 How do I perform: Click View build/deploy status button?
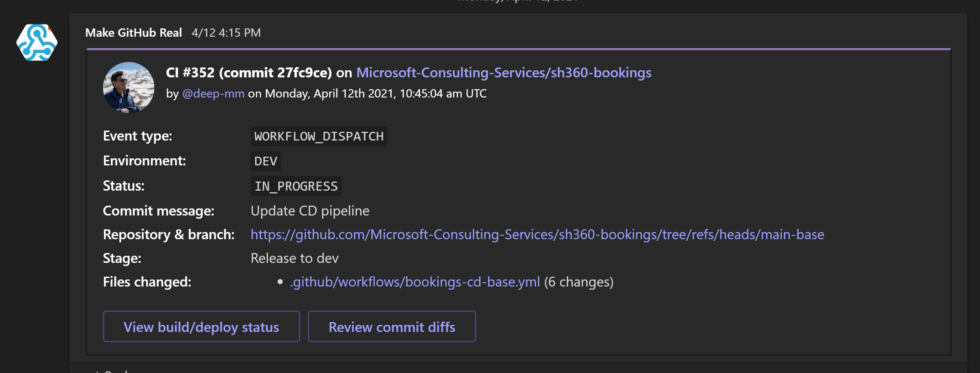pos(201,326)
